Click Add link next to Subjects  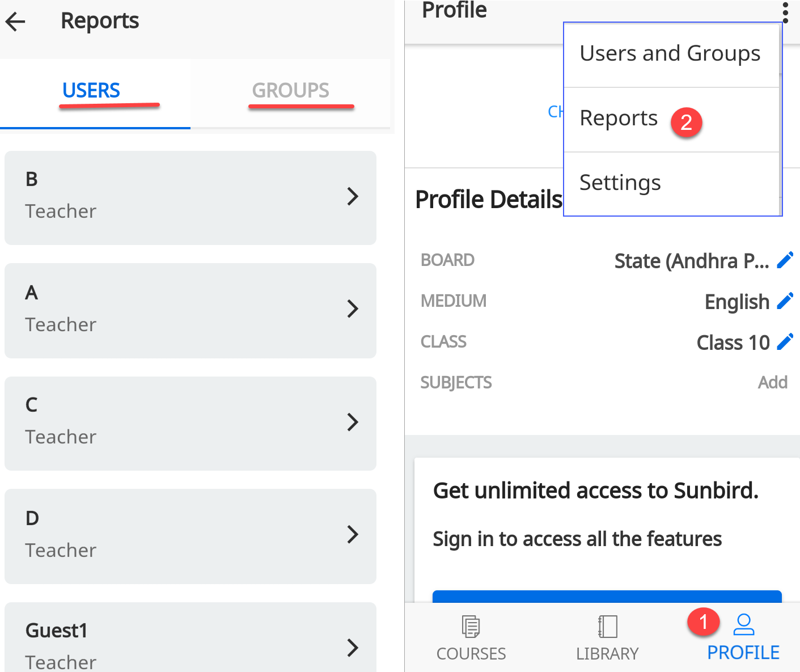772,383
